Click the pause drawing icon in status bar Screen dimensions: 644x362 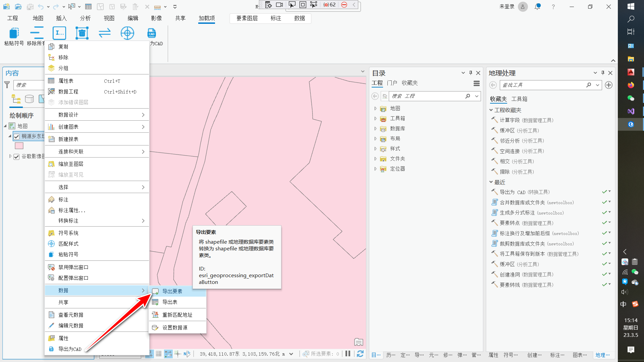348,354
